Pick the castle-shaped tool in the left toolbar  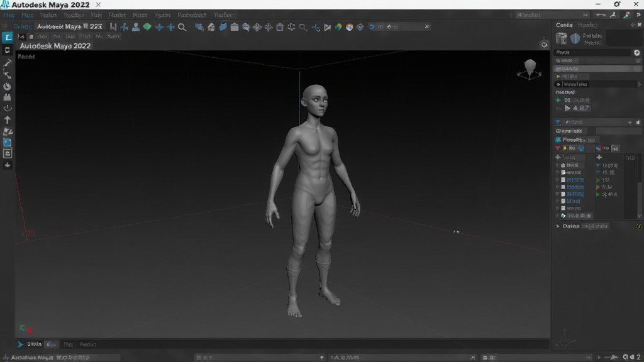tap(8, 97)
